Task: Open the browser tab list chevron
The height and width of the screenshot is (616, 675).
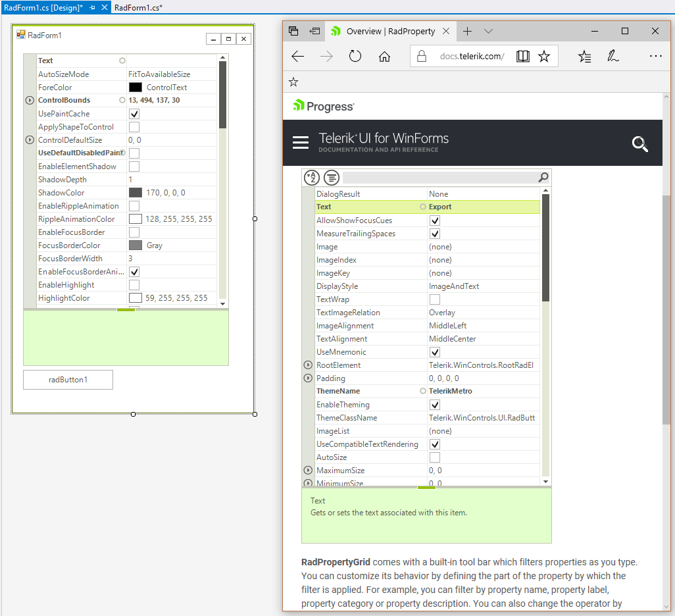Action: 488,31
